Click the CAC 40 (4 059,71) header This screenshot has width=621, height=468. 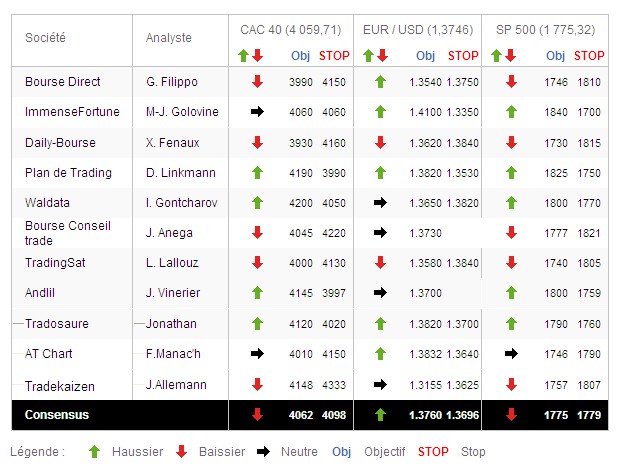point(291,30)
